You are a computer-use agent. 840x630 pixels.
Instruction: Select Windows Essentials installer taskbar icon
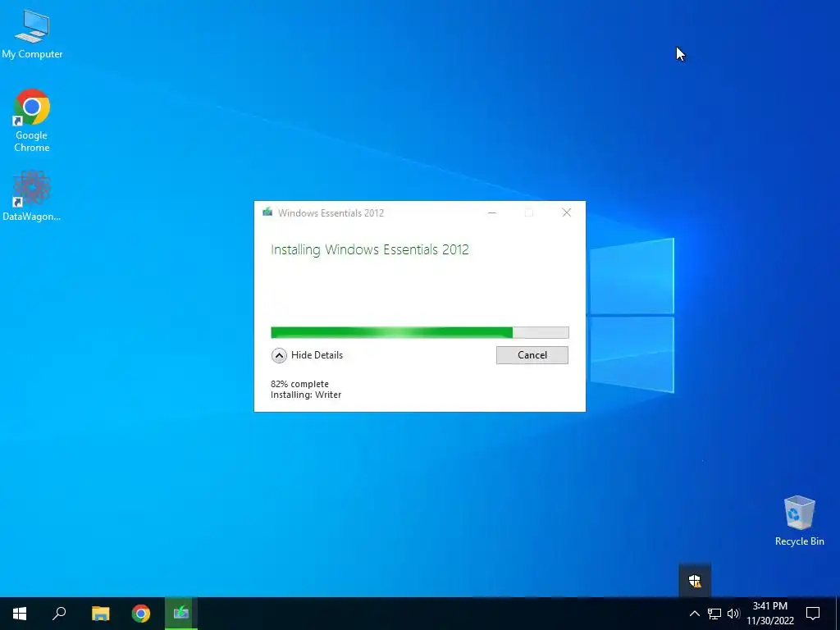click(181, 614)
